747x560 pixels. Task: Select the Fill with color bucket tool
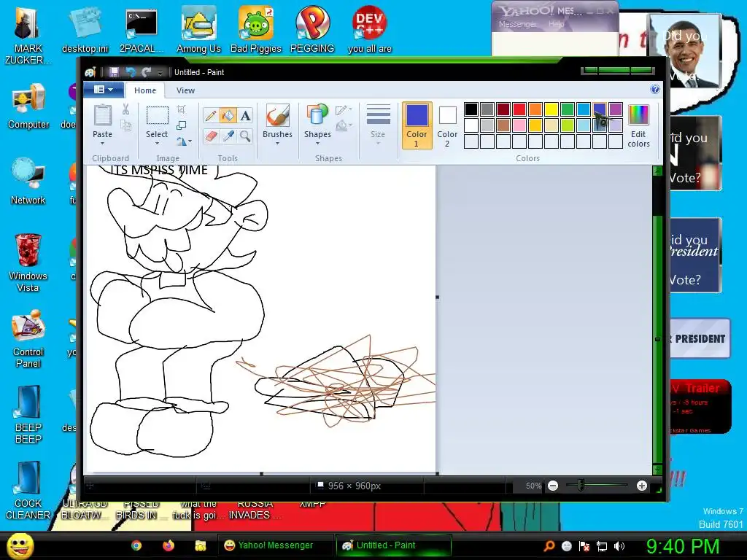pyautogui.click(x=228, y=116)
